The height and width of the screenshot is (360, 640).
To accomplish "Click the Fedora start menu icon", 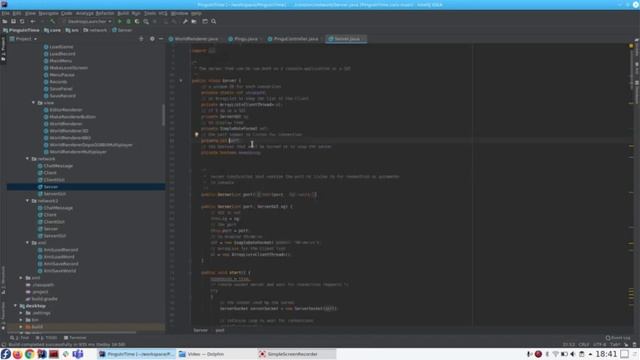I will (x=5, y=354).
